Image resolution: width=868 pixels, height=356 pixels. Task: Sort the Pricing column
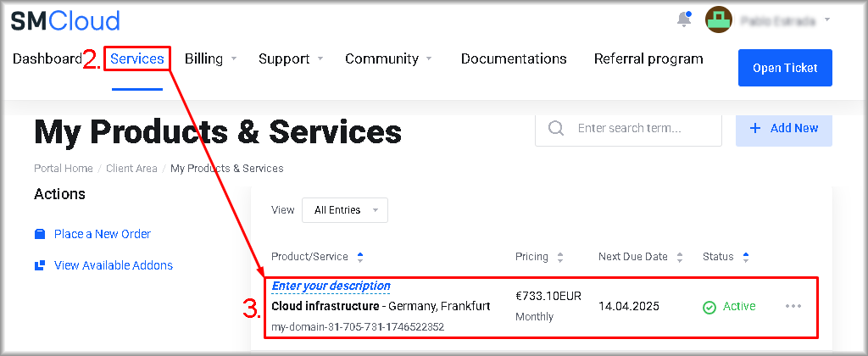click(559, 257)
